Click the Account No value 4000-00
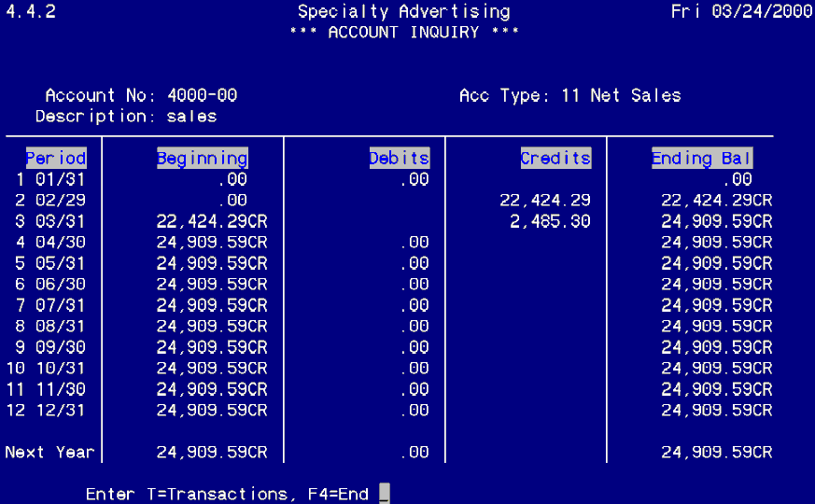Viewport: 815px width, 504px height. (203, 95)
